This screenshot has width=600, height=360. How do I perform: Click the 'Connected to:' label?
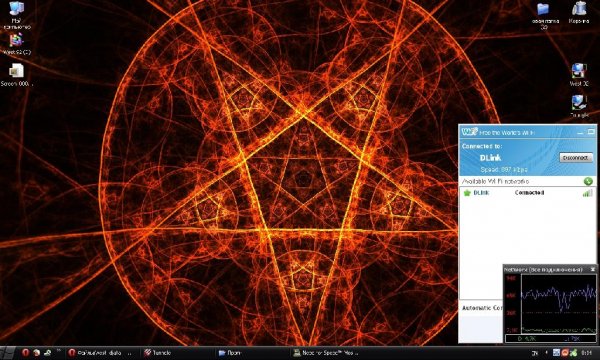point(482,146)
